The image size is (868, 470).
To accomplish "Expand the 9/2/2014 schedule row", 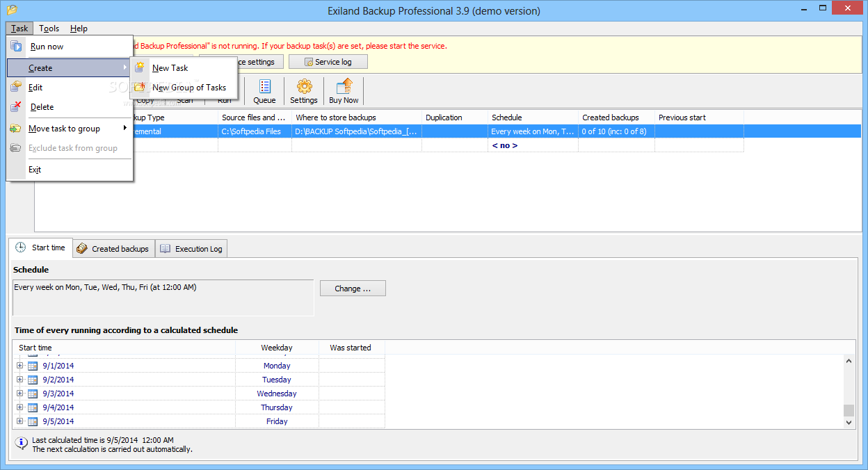I will pyautogui.click(x=20, y=380).
